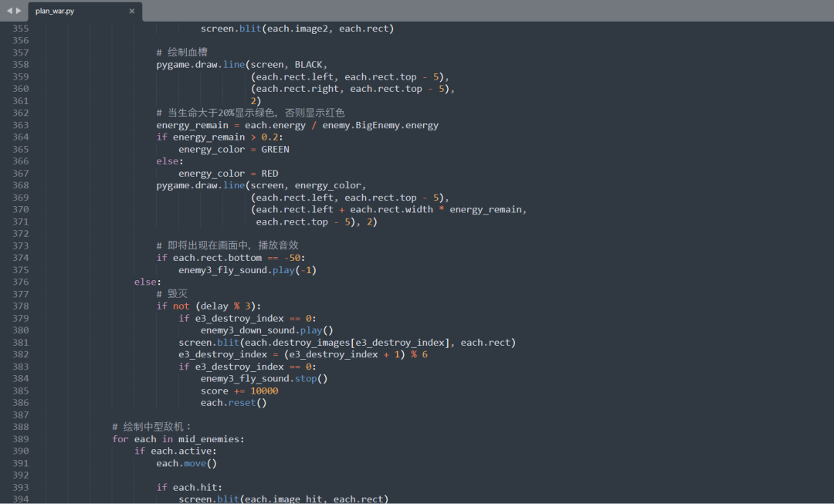Viewport: 834px width, 504px height.
Task: Click the each.reset() call on line 386
Action: pyautogui.click(x=233, y=402)
